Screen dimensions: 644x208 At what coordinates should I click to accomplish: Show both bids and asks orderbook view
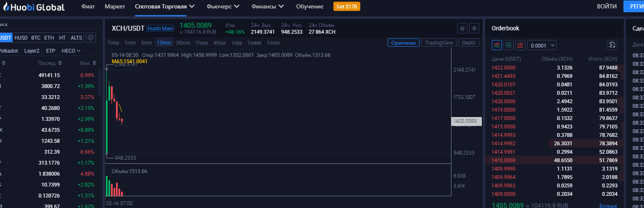497,45
